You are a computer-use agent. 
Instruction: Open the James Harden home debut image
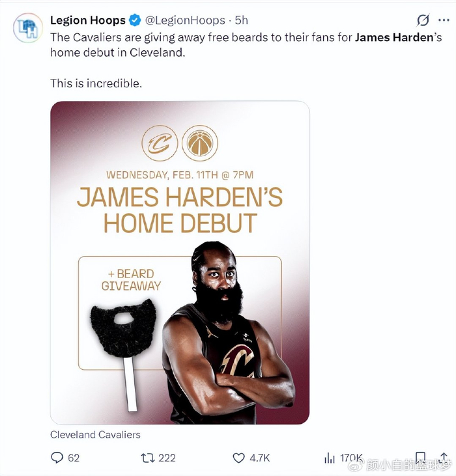click(x=180, y=262)
